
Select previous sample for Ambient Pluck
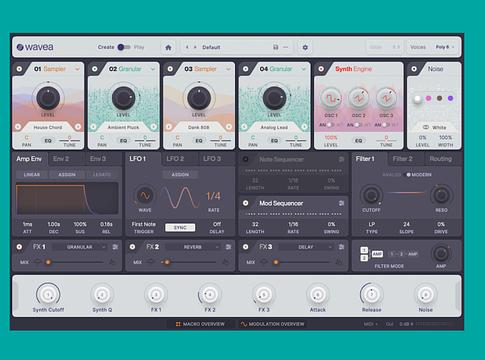click(93, 127)
